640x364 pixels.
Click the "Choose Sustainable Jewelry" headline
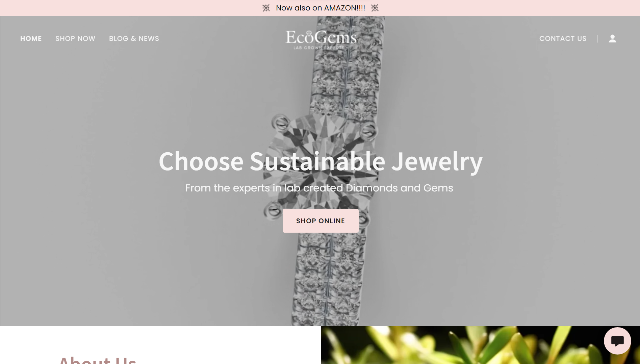pos(321,161)
